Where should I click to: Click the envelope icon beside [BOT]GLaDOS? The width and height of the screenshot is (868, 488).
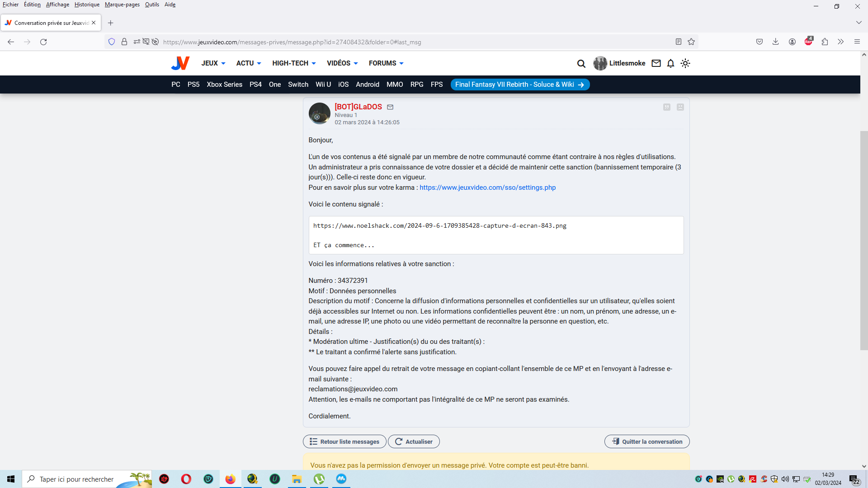[x=390, y=107]
